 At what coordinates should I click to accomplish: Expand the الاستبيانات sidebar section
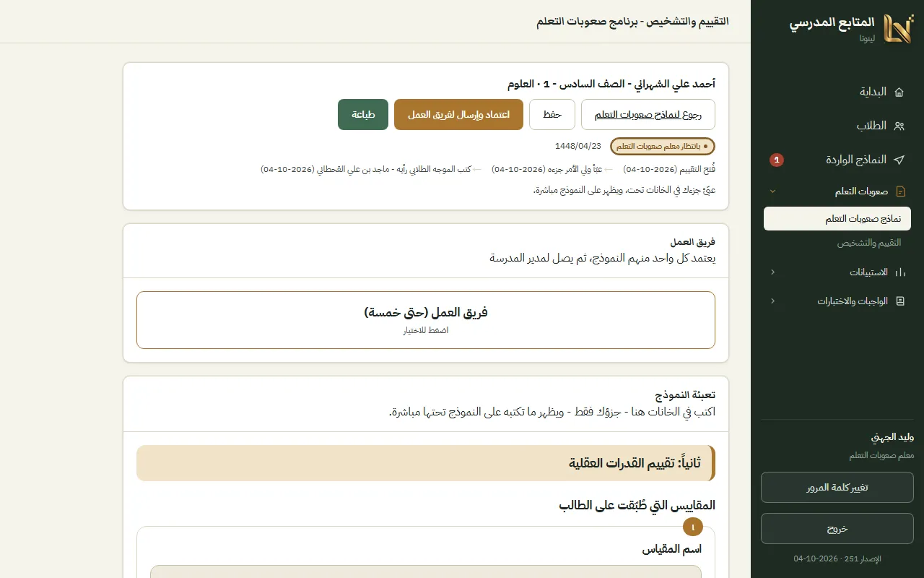point(837,272)
